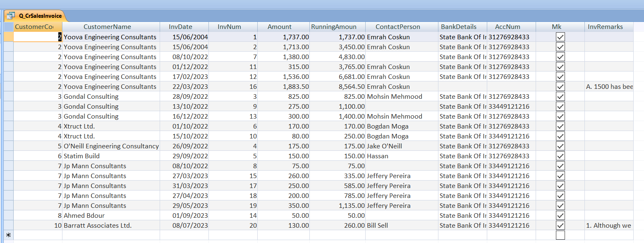Check the empty Mk checkbox in new row
Screen dimensions: 644x243
560,235
